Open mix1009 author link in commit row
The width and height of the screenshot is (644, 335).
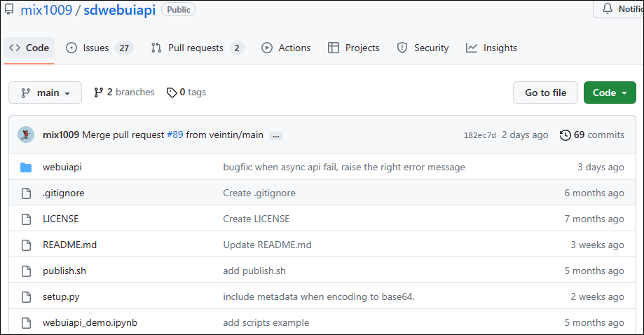pyautogui.click(x=61, y=135)
